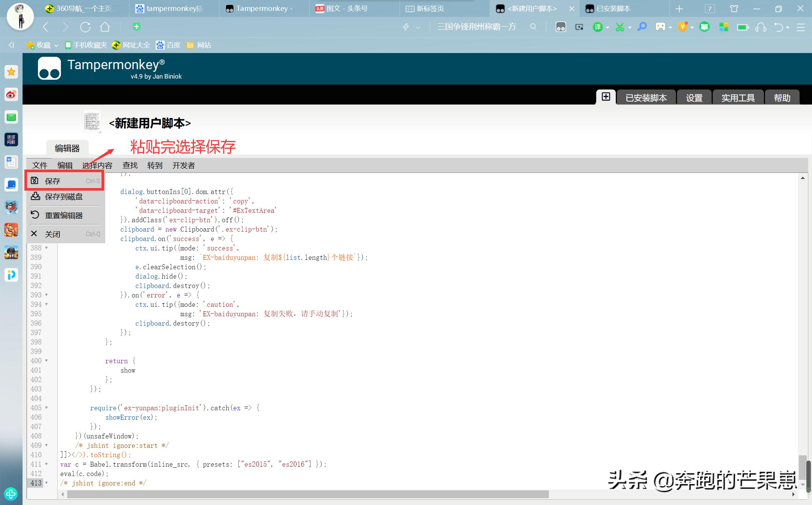Switch to the 已安装脚本 tab
Screen dimensions: 812x505
(645, 97)
